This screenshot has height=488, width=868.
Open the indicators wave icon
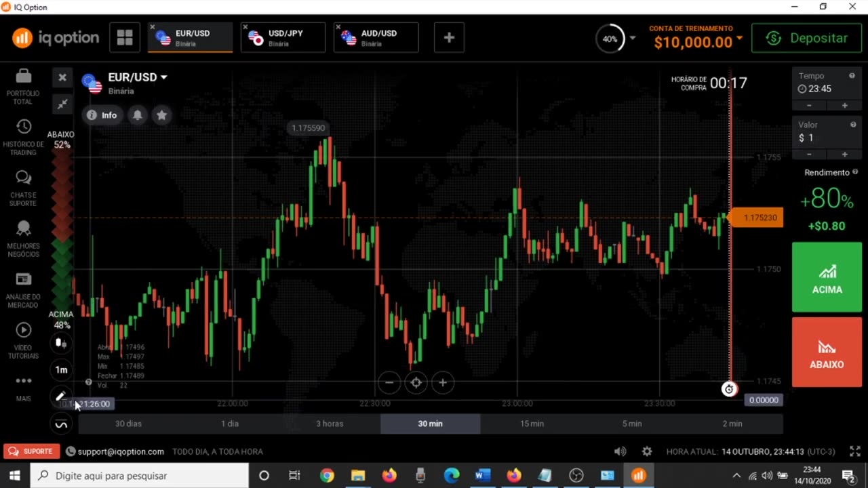(61, 424)
